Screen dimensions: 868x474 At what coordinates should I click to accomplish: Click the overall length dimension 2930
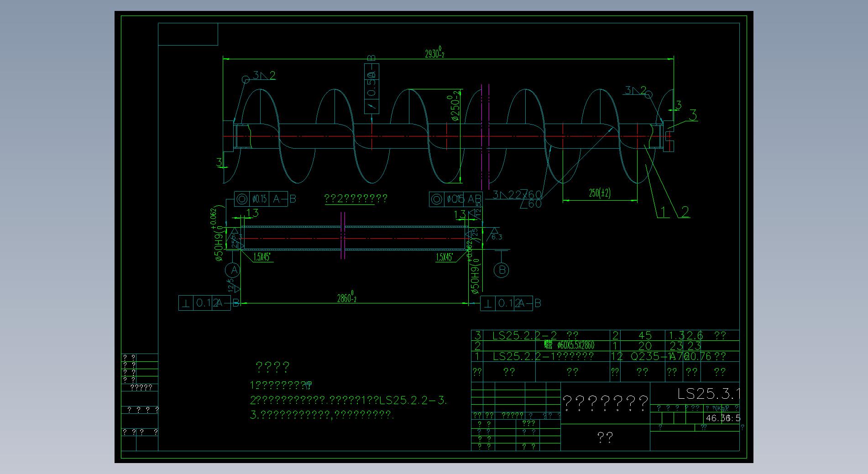click(x=434, y=53)
